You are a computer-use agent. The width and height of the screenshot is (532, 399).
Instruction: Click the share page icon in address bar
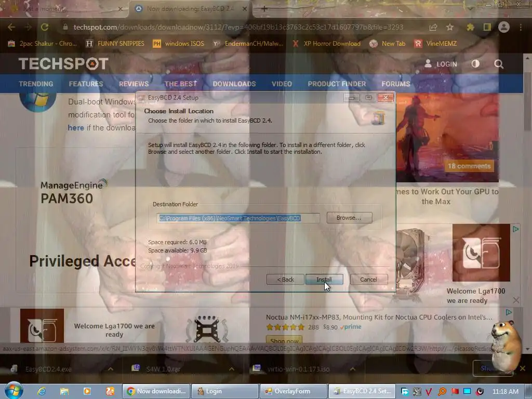point(433,27)
